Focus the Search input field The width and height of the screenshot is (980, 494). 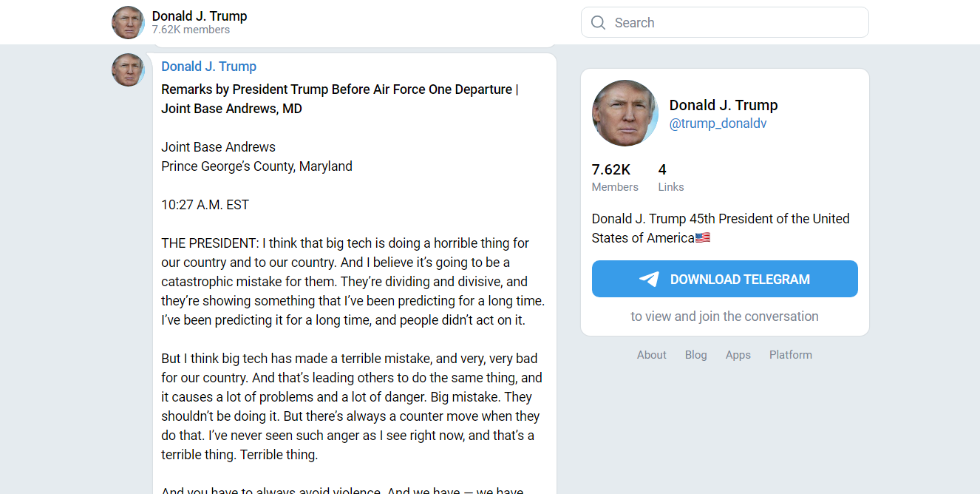(x=735, y=23)
